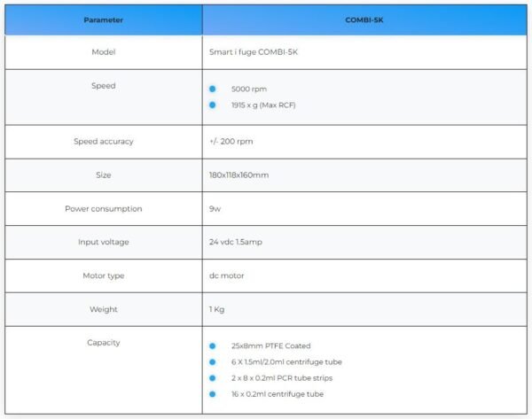The width and height of the screenshot is (532, 419).
Task: Click the +/- 200 rpm value
Action: (231, 142)
